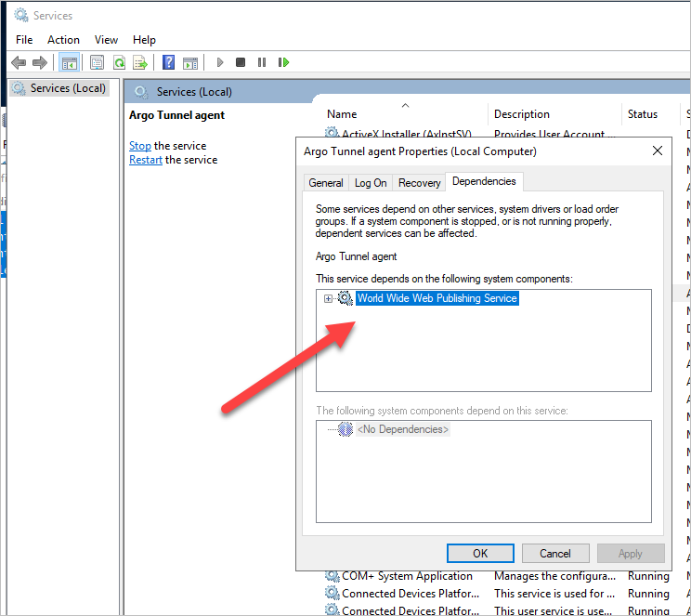
Task: Expand the World Wide Web Publishing Service node
Action: pyautogui.click(x=328, y=299)
